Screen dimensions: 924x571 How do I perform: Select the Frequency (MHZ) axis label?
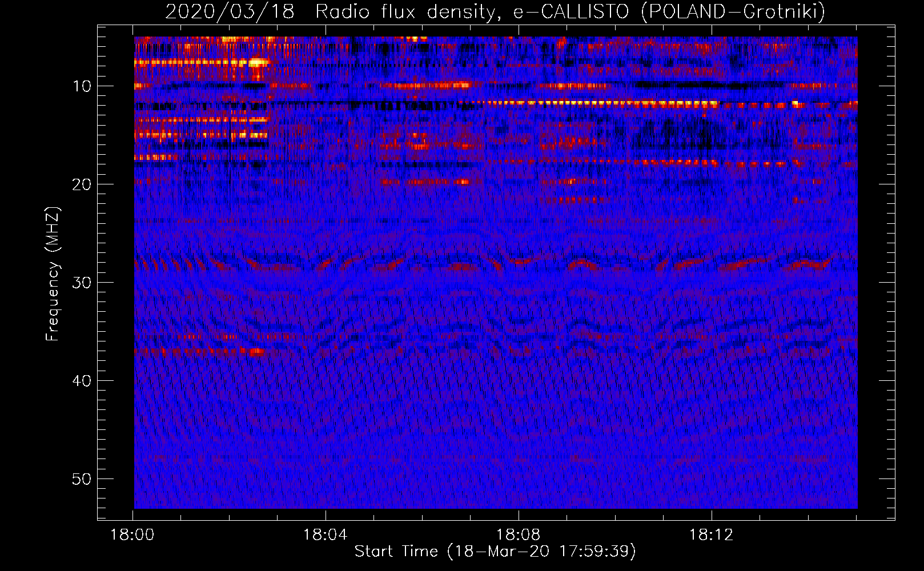tap(52, 274)
